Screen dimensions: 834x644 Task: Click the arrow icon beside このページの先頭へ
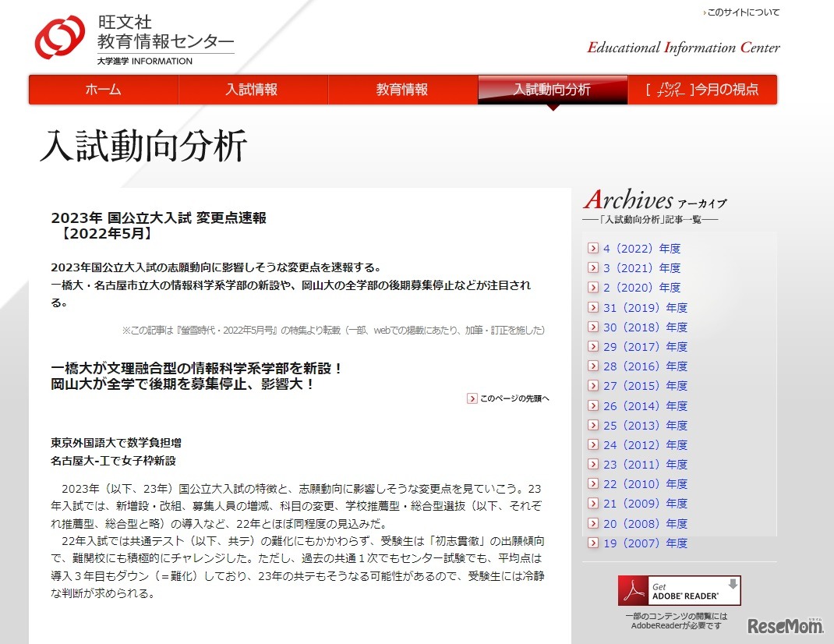click(472, 398)
